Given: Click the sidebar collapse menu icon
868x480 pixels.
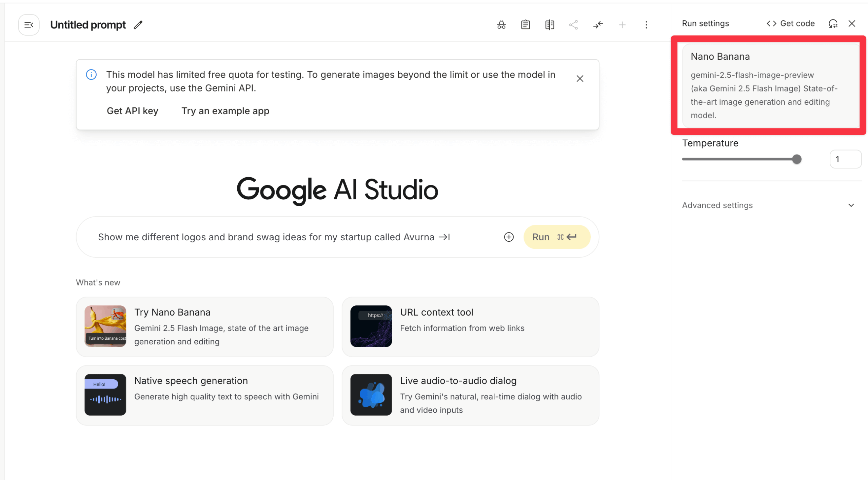Looking at the screenshot, I should click(29, 25).
